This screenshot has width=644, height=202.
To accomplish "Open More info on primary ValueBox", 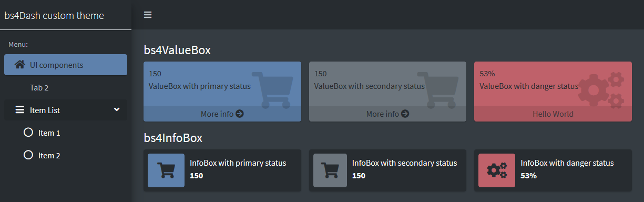I will (x=222, y=114).
